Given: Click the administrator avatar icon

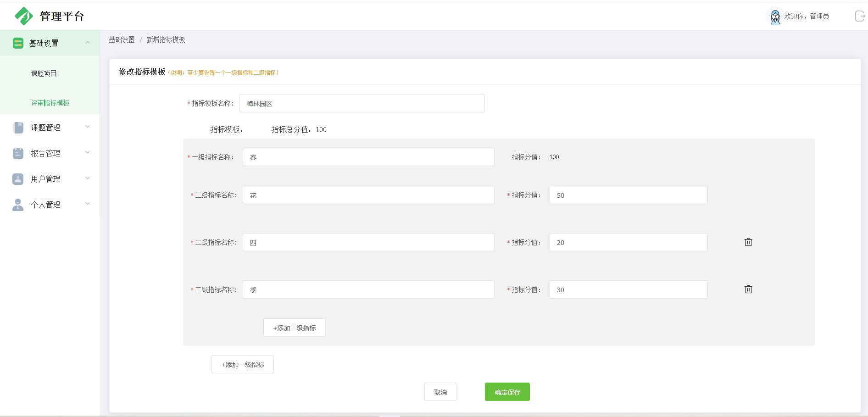Looking at the screenshot, I should coord(775,17).
